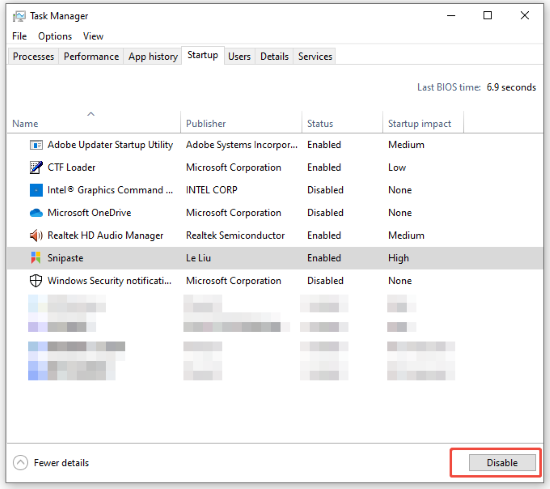Click the Adobe Updater Startup Utility icon
This screenshot has width=550, height=489.
pyautogui.click(x=36, y=145)
